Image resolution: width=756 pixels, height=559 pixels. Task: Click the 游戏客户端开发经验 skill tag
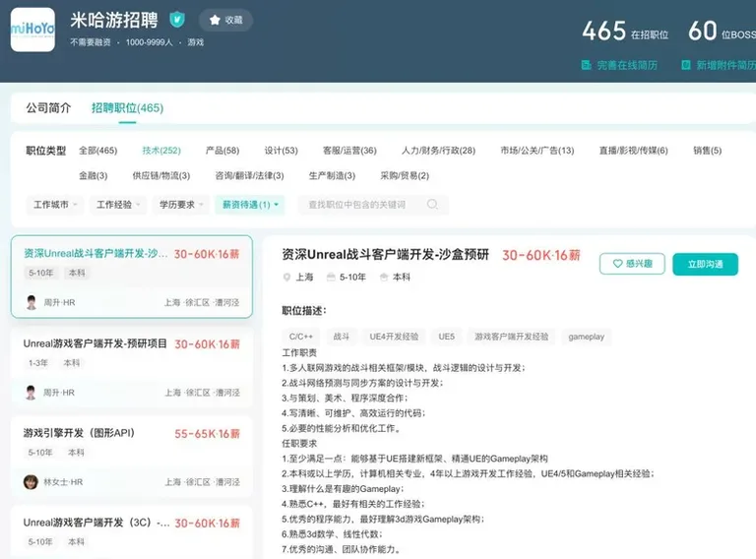[511, 337]
